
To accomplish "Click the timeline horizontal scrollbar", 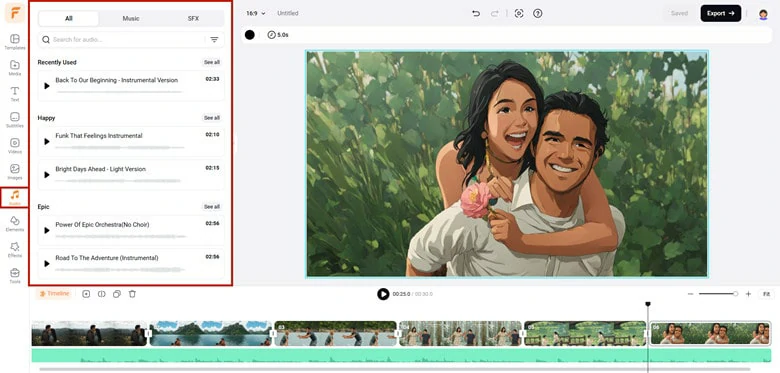I will coord(394,369).
